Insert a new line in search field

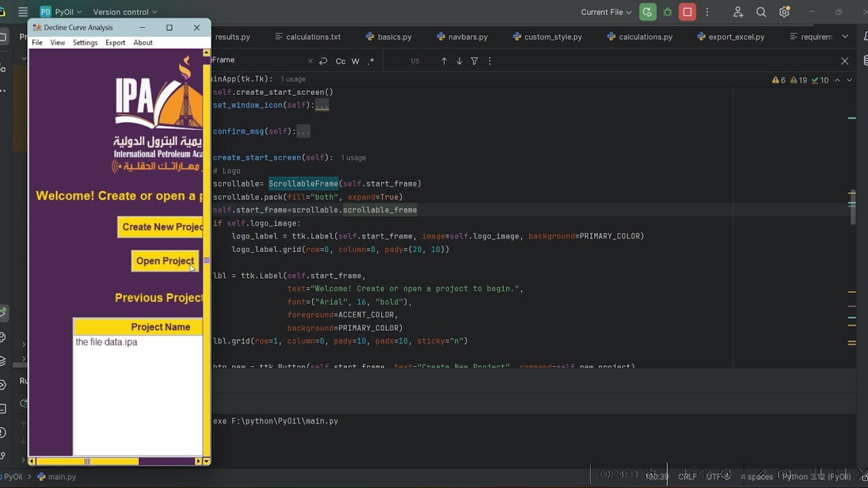point(323,61)
